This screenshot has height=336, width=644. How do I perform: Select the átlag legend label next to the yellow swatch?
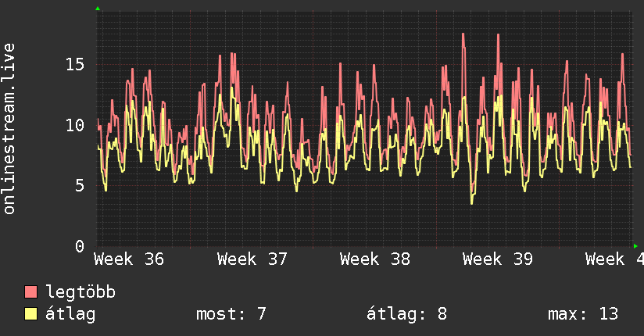tap(70, 314)
